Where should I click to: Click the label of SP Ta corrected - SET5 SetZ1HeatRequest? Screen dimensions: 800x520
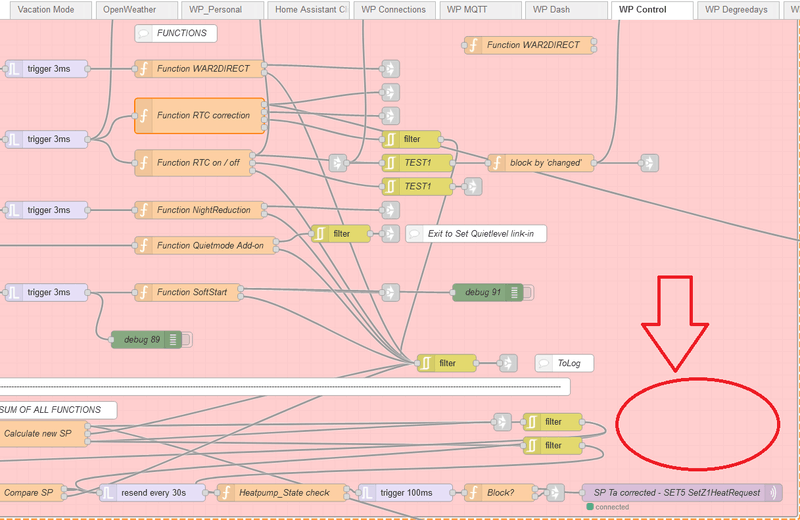tap(677, 493)
